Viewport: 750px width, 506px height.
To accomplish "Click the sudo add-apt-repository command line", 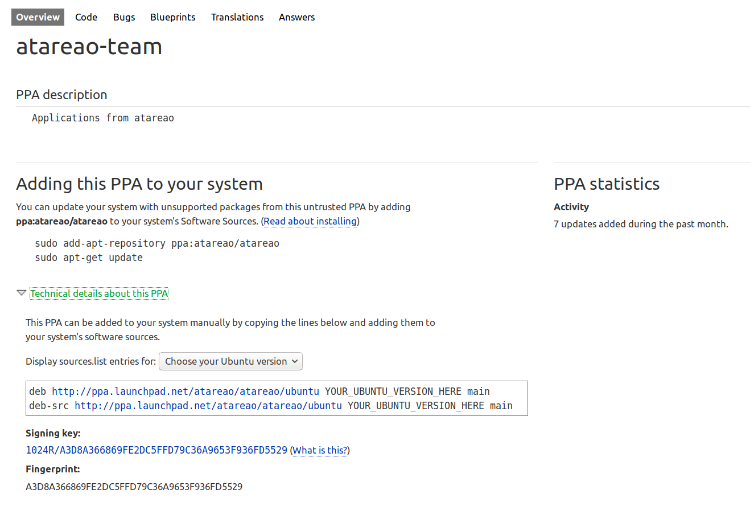I will pyautogui.click(x=157, y=243).
